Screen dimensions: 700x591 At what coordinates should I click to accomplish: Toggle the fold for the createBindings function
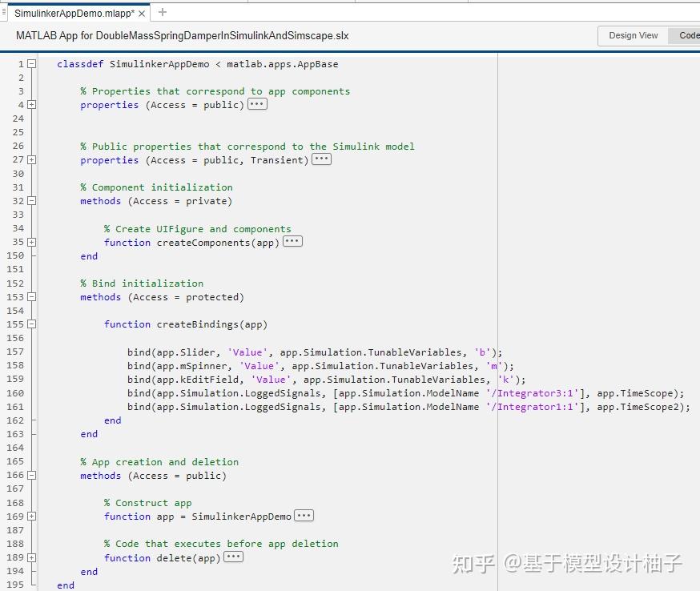coord(30,324)
